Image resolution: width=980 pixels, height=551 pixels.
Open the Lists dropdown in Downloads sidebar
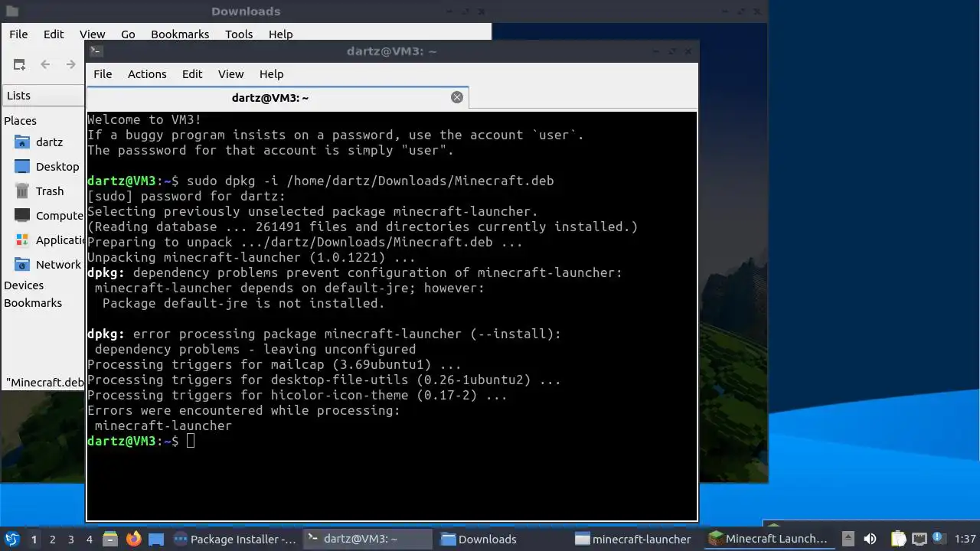tap(44, 96)
